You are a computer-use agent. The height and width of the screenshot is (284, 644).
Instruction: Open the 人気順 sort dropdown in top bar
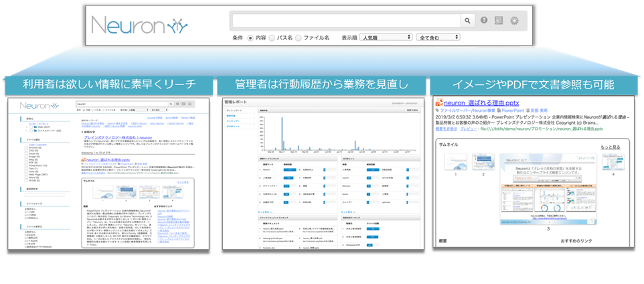[385, 38]
